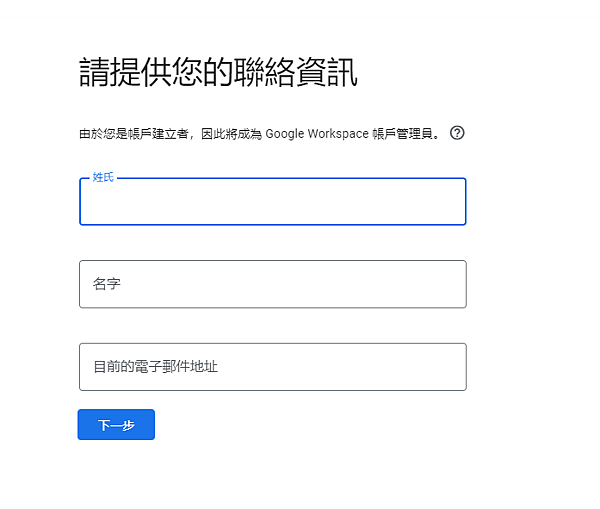Click the 請提供您的聯絡資訊 heading

218,72
